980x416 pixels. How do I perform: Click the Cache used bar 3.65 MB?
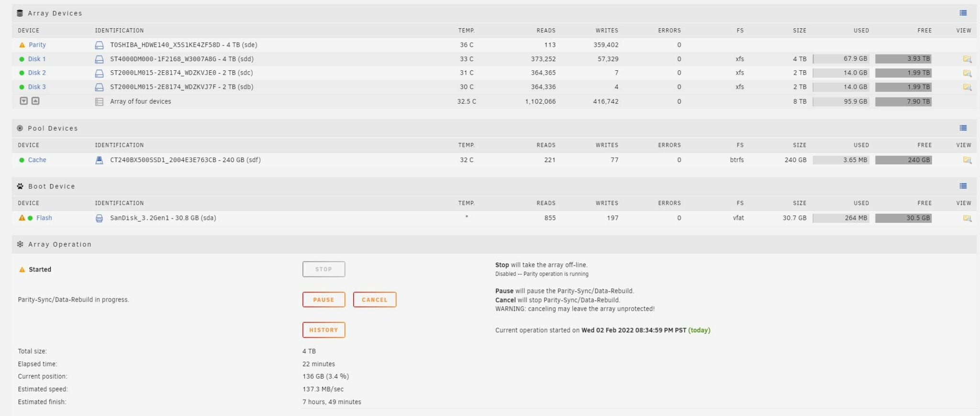[x=841, y=160]
